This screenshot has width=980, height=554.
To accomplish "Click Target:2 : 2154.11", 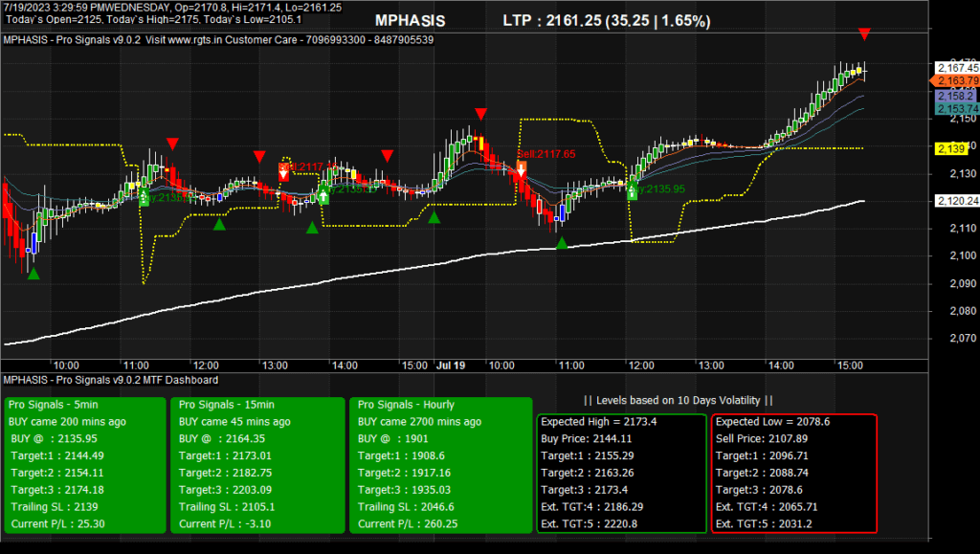I will coord(57,473).
